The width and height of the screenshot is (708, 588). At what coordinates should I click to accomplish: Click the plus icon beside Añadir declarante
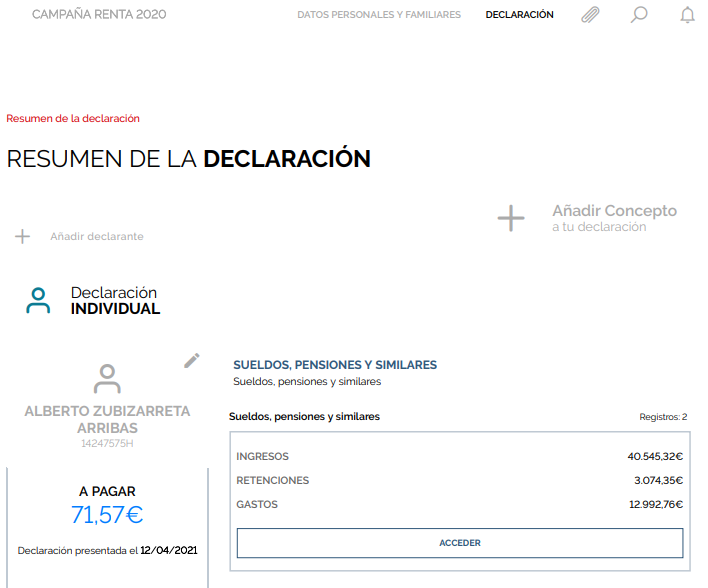(22, 237)
